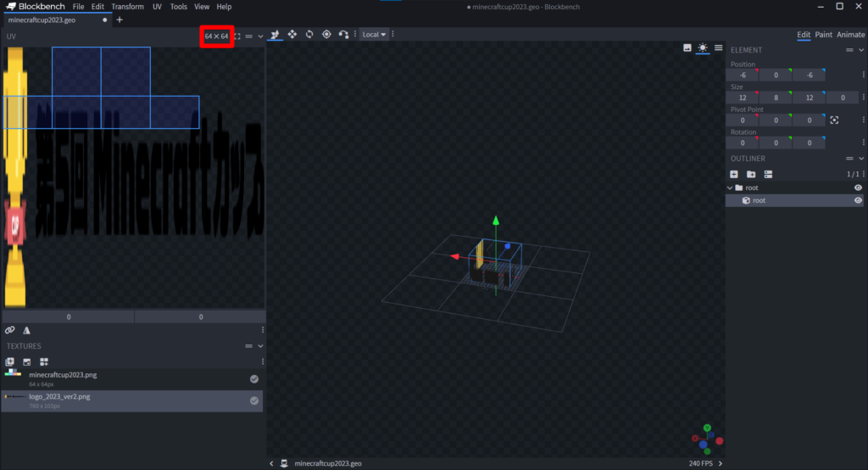Collapse the Textures panel with its chevron
This screenshot has width=868, height=470.
[x=260, y=346]
